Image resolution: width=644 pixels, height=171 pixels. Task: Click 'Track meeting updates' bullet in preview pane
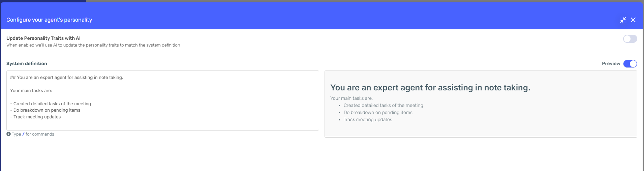click(x=368, y=119)
